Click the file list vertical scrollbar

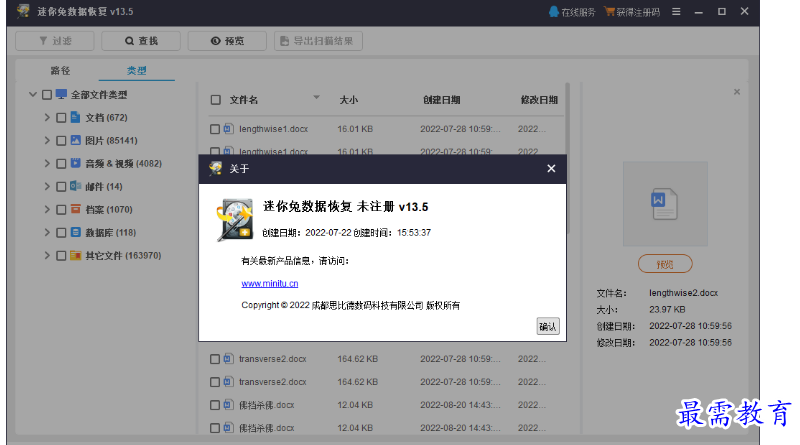567,158
